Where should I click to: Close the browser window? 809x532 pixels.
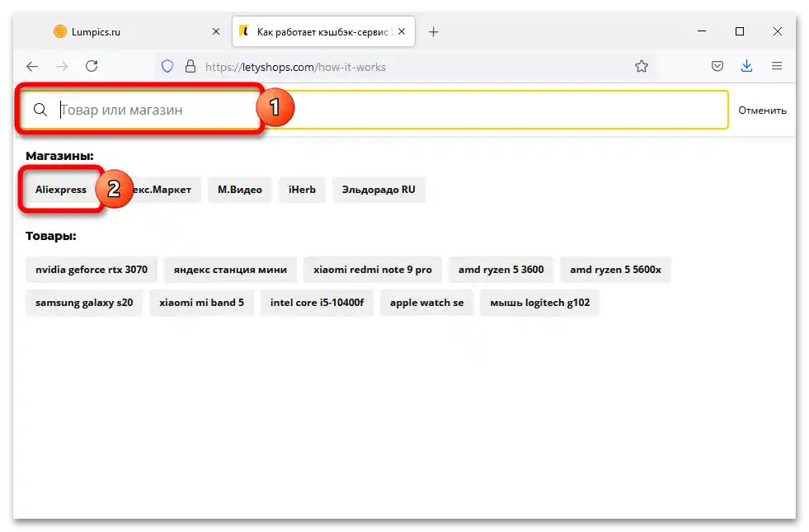pyautogui.click(x=778, y=31)
